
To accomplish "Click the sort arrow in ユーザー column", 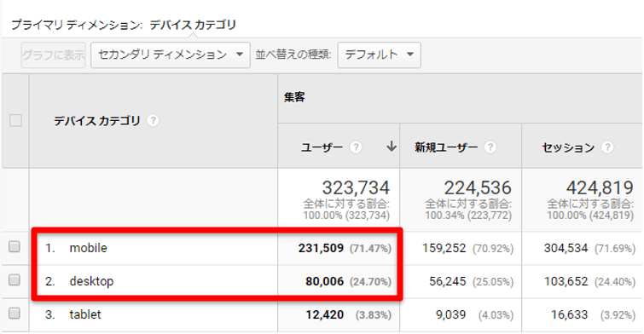I will point(392,147).
